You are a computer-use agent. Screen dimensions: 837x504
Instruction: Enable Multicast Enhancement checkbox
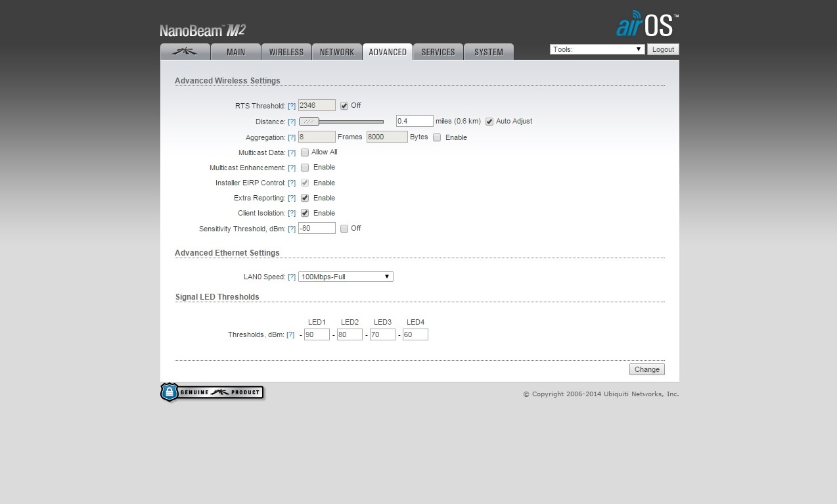coord(305,168)
